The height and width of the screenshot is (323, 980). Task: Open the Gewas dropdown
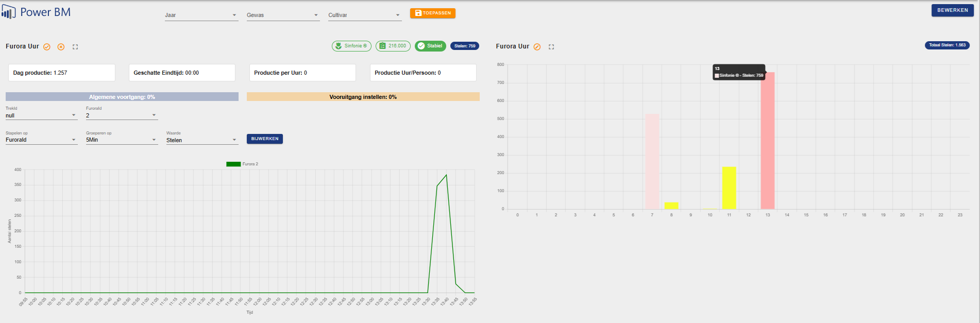(282, 15)
